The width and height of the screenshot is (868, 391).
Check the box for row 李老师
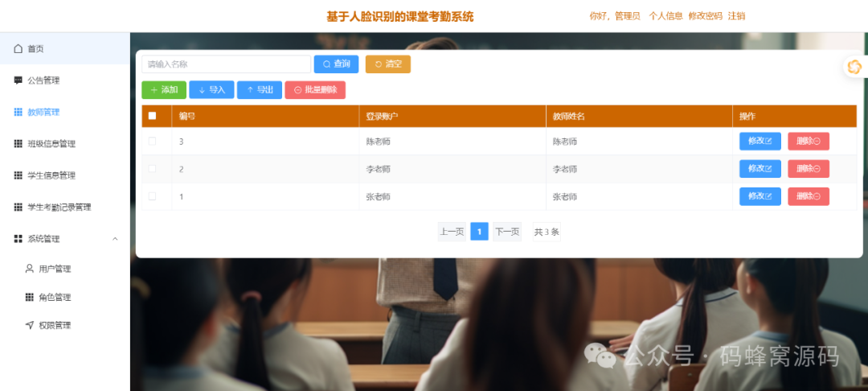coord(152,168)
